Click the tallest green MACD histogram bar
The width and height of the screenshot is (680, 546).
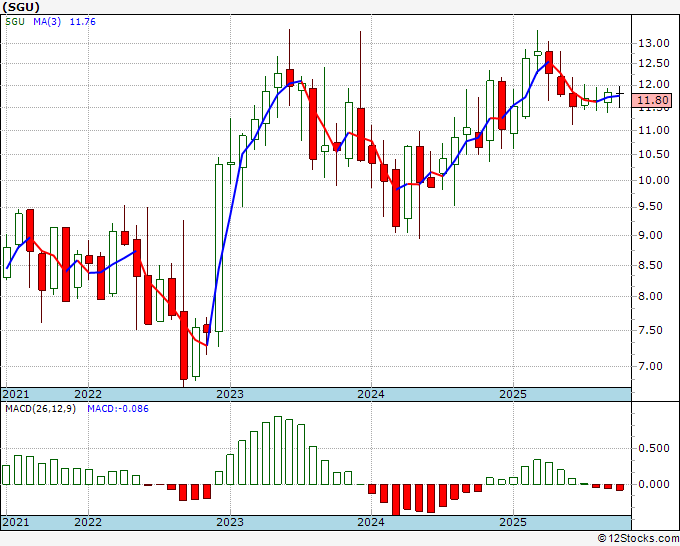coord(278,450)
